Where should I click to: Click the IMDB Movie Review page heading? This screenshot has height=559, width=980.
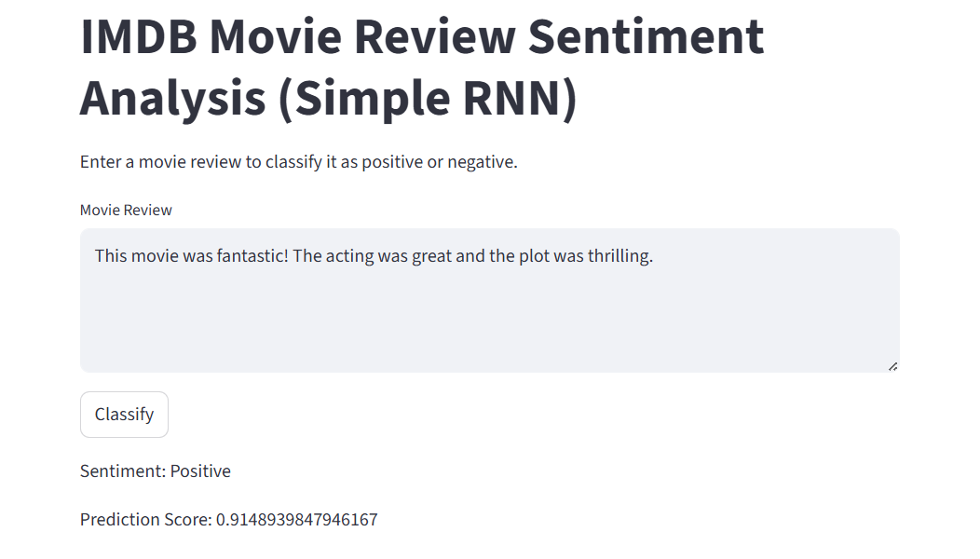(x=421, y=67)
